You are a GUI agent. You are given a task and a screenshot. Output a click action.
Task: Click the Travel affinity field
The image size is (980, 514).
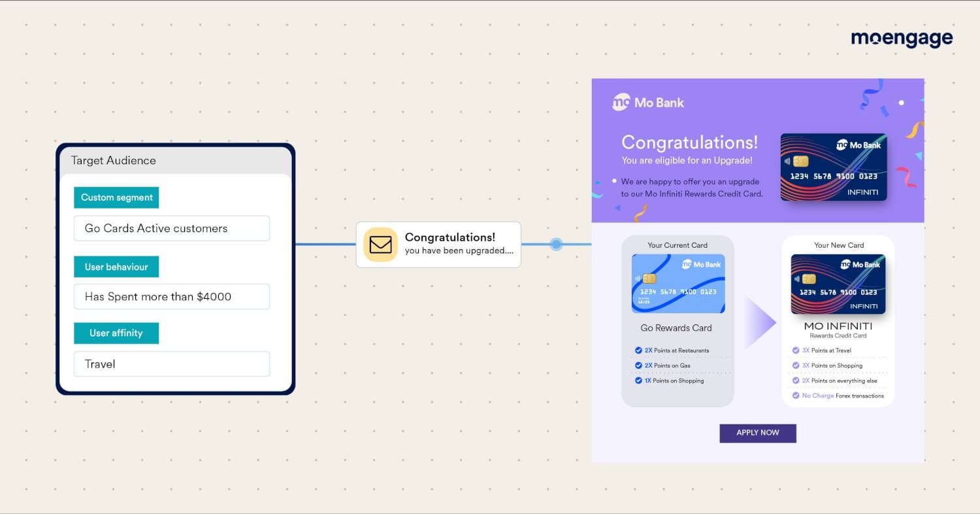[x=172, y=364]
